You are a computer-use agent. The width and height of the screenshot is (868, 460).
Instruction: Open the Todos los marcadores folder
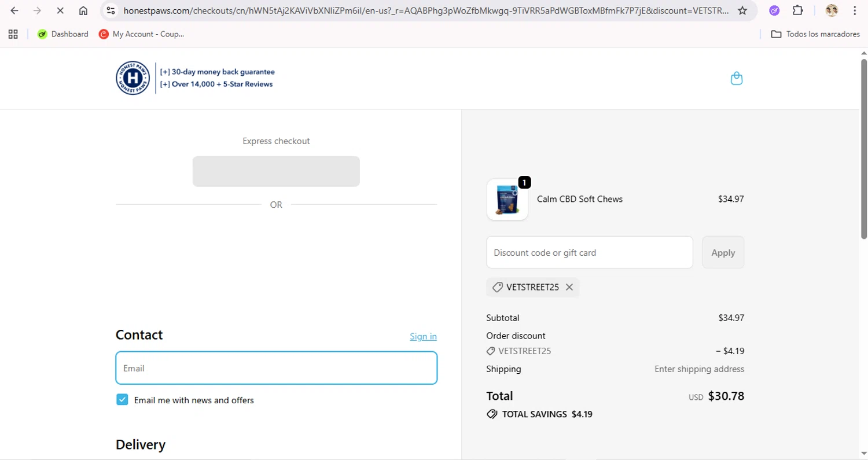coord(815,34)
